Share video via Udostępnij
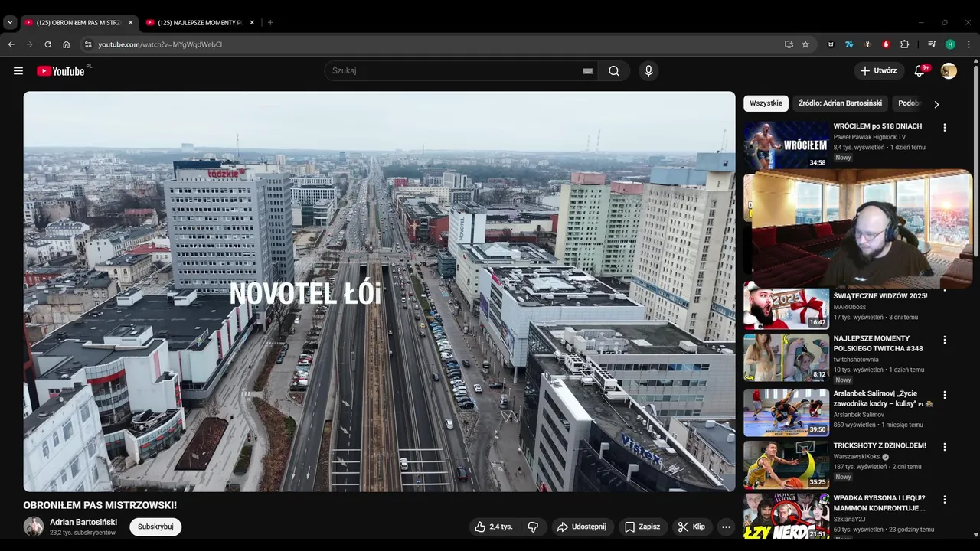The width and height of the screenshot is (980, 551). pos(583,527)
